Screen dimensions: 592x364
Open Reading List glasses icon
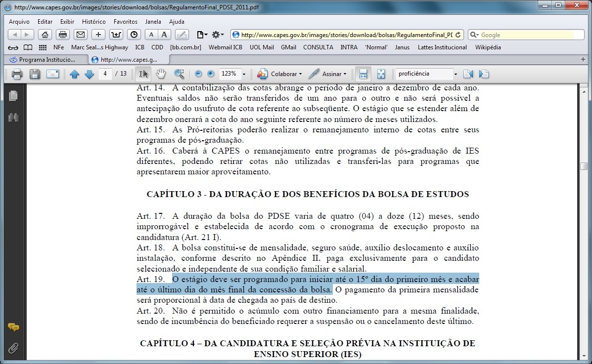(x=13, y=47)
